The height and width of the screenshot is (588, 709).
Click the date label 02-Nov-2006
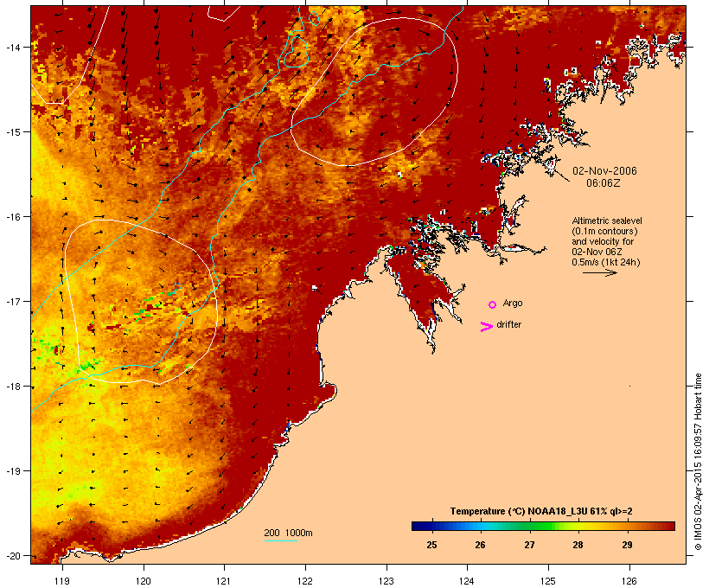pos(604,171)
